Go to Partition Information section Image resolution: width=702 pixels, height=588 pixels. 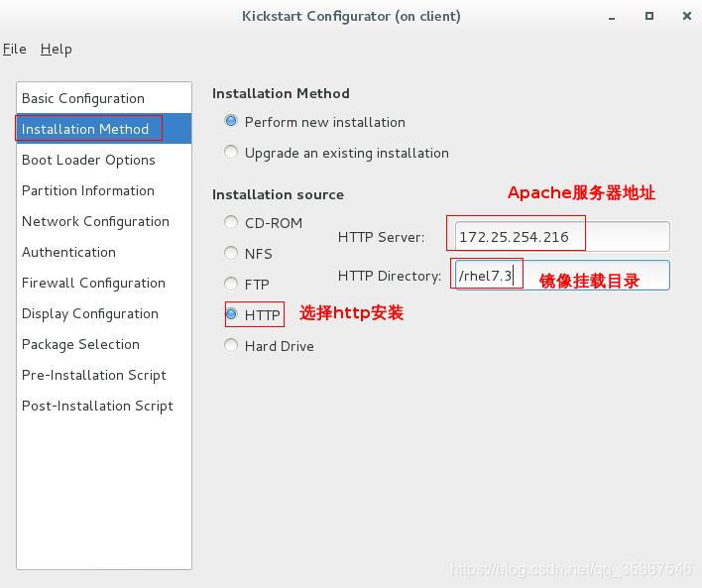tap(104, 190)
